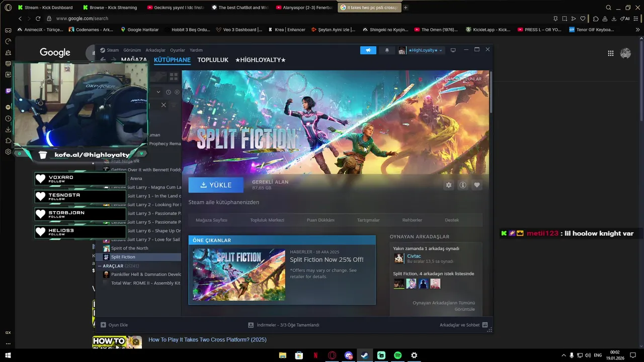
Task: Switch to the TOPLULUK tab
Action: (213, 60)
